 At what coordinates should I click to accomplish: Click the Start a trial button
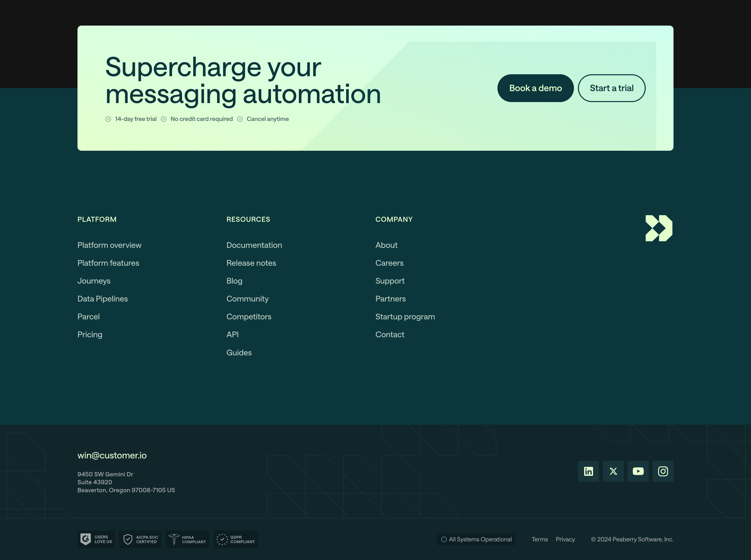click(x=611, y=88)
